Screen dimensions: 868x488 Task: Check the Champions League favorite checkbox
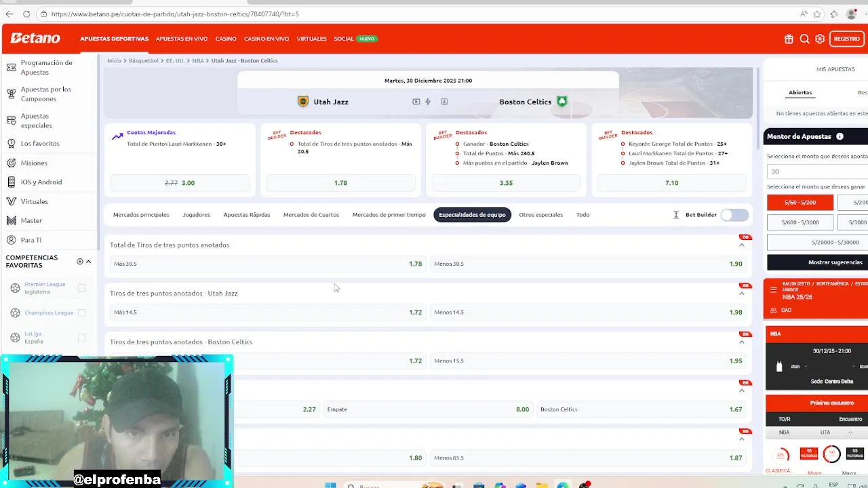click(81, 312)
